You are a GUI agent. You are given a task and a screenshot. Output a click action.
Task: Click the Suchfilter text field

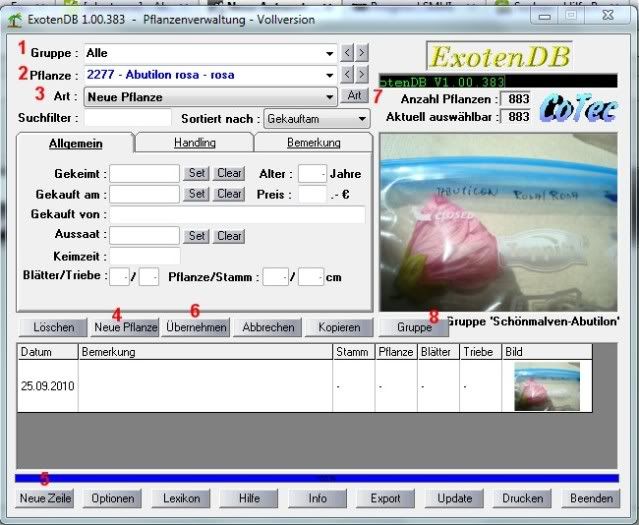[x=121, y=119]
